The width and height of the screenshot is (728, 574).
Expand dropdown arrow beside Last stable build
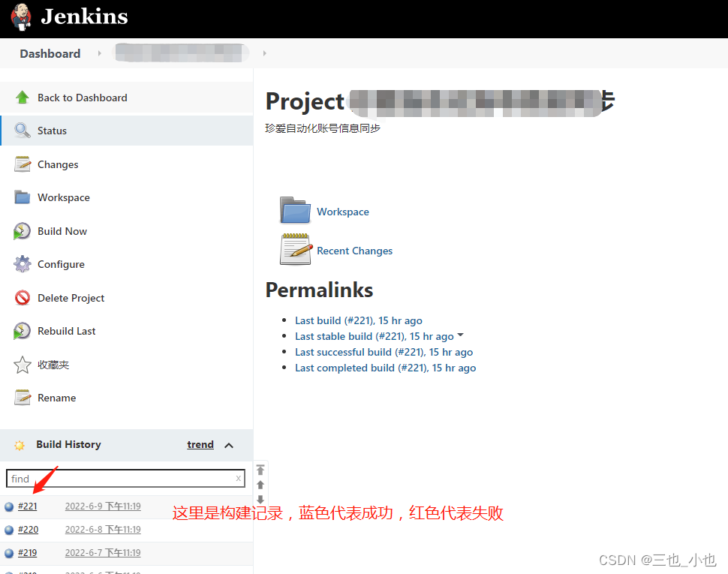461,335
